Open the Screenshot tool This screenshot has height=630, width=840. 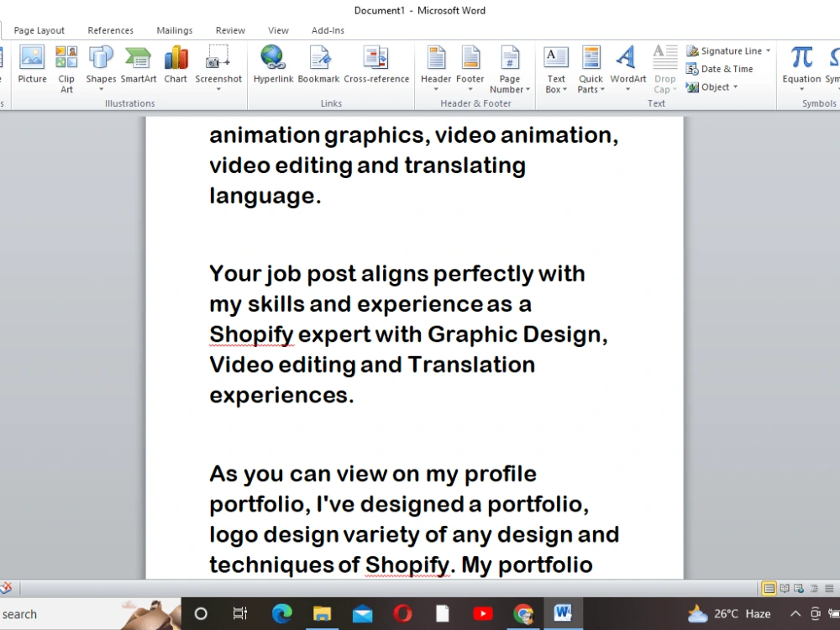(218, 69)
